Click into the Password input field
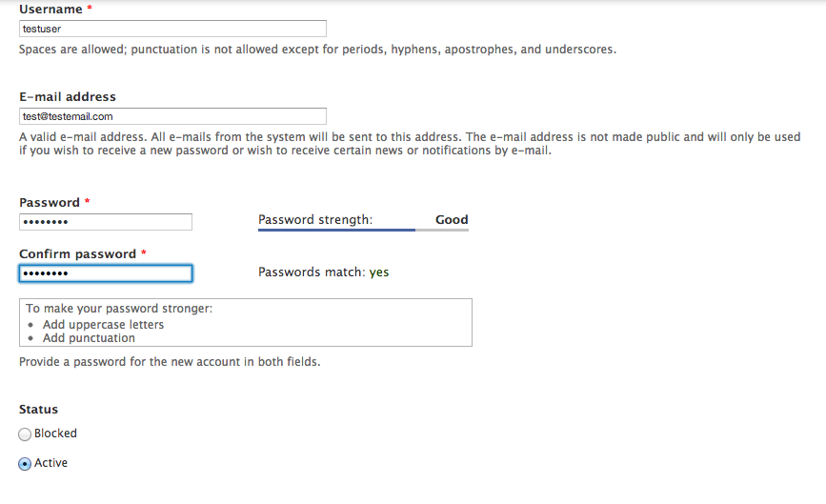 click(x=106, y=222)
